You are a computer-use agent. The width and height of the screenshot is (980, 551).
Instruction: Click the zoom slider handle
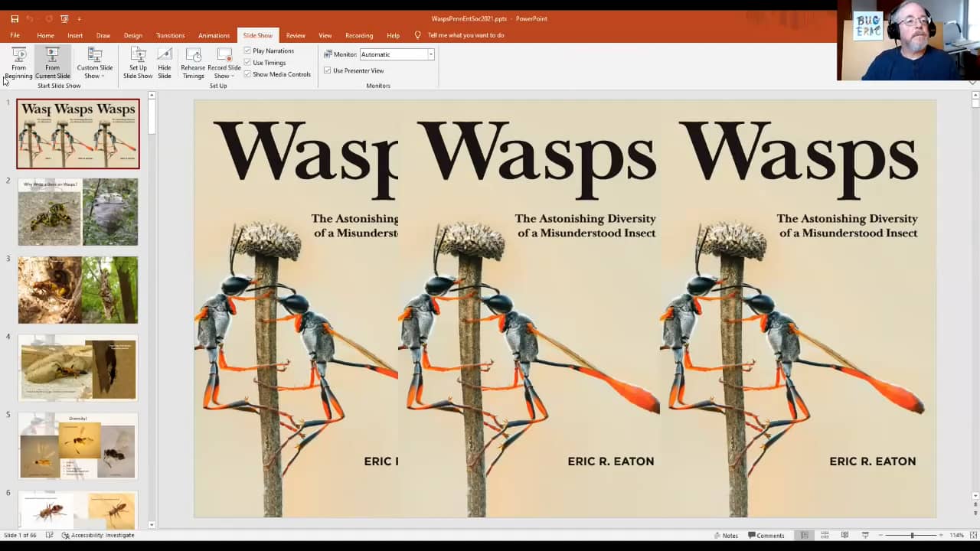coord(912,536)
